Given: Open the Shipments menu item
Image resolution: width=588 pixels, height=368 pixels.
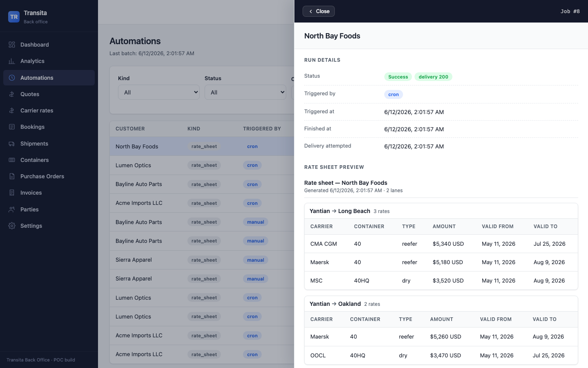Looking at the screenshot, I should [x=49, y=144].
